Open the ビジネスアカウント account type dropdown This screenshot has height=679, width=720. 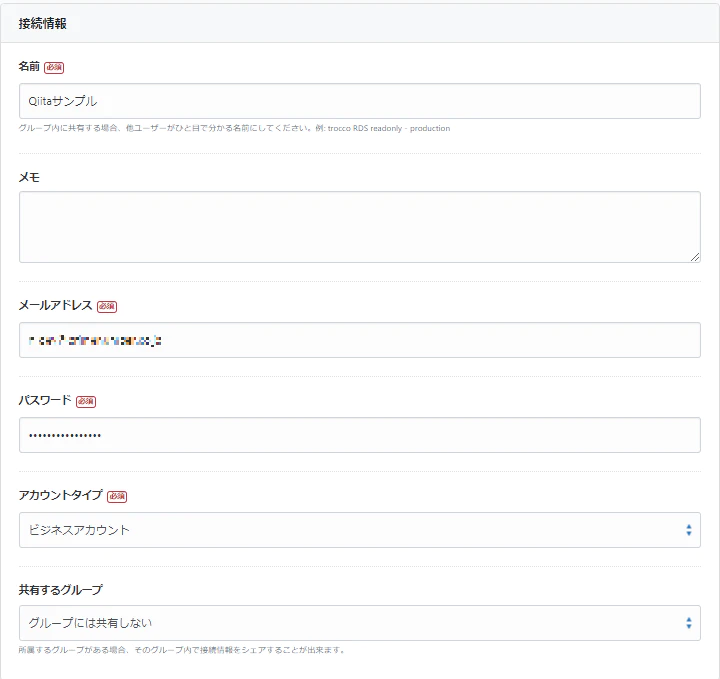[359, 530]
